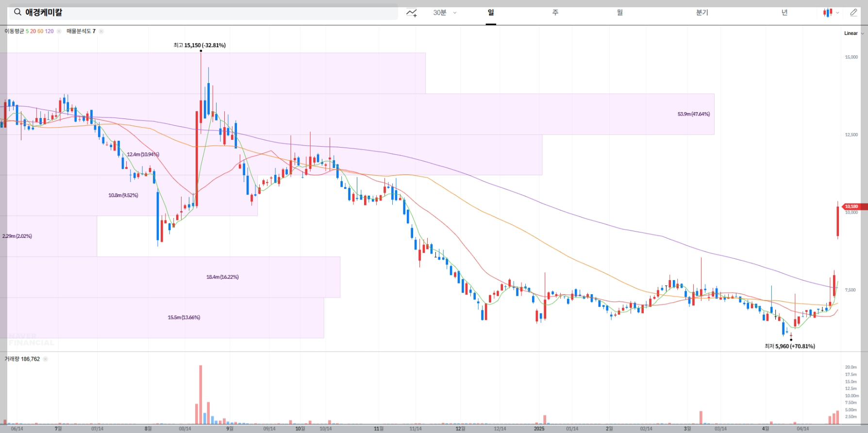Image resolution: width=868 pixels, height=433 pixels.
Task: Click the 53.9m(47.64%) volume profile label
Action: [x=694, y=114]
